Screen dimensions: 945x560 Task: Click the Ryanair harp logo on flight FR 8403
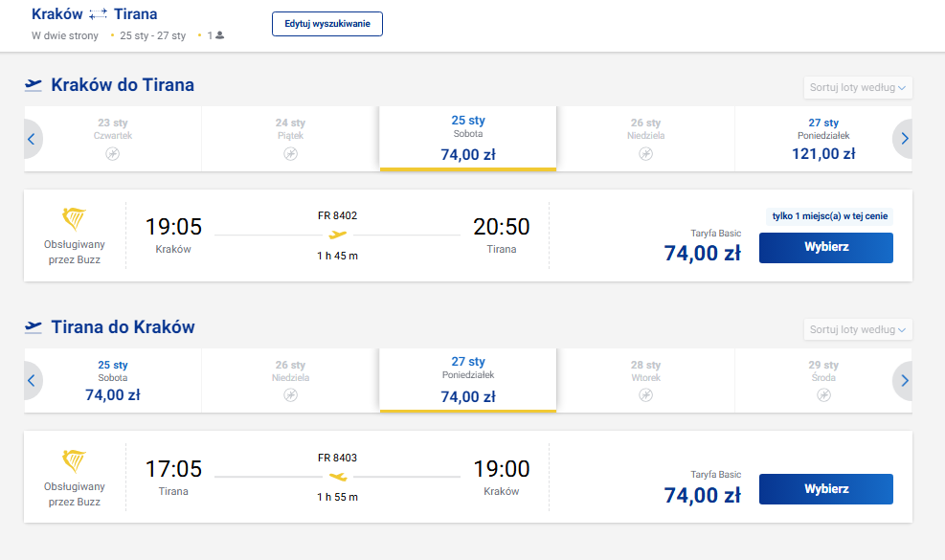[x=74, y=461]
